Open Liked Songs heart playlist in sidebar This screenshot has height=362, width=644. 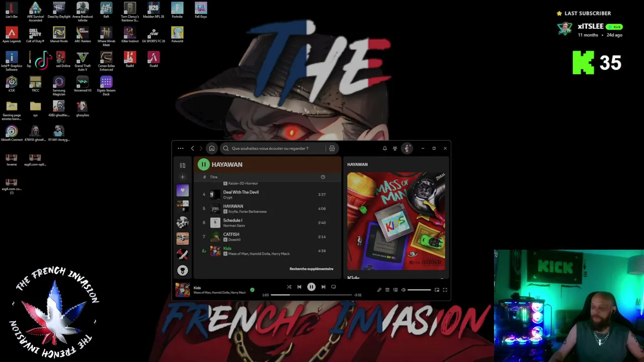(183, 191)
